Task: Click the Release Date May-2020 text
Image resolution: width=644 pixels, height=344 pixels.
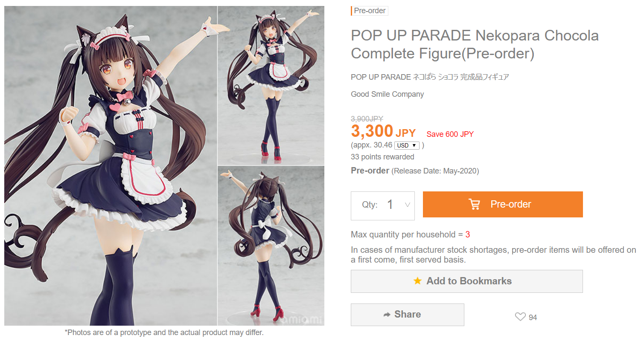Action: (435, 171)
